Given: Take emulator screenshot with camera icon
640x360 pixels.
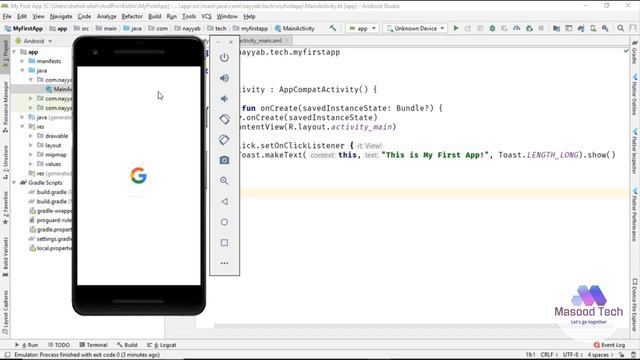Looking at the screenshot, I should coord(224,160).
